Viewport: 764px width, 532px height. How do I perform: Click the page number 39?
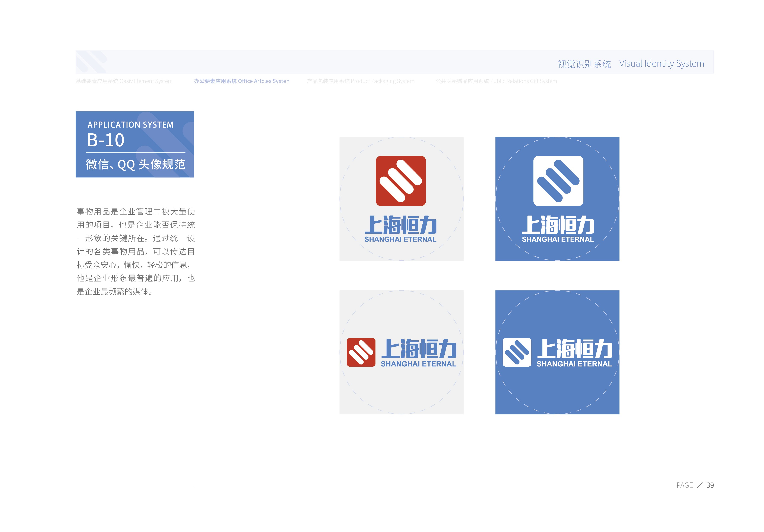tap(710, 485)
